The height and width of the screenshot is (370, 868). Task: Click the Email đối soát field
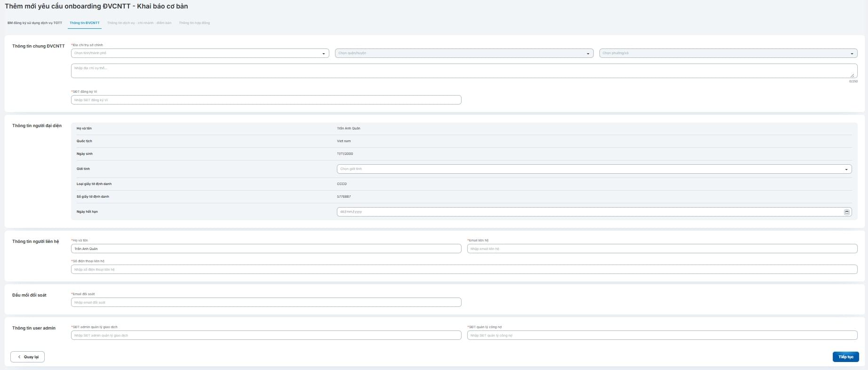266,302
